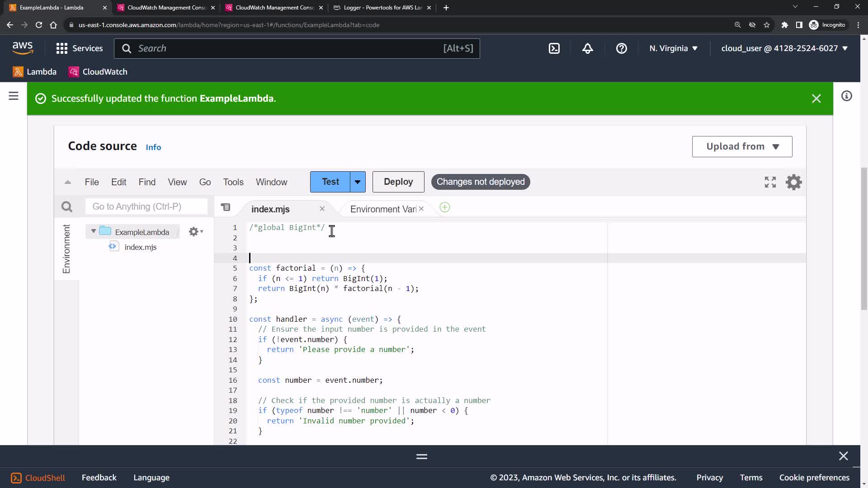
Task: Collapse the editor menu bar arrow
Action: click(68, 182)
